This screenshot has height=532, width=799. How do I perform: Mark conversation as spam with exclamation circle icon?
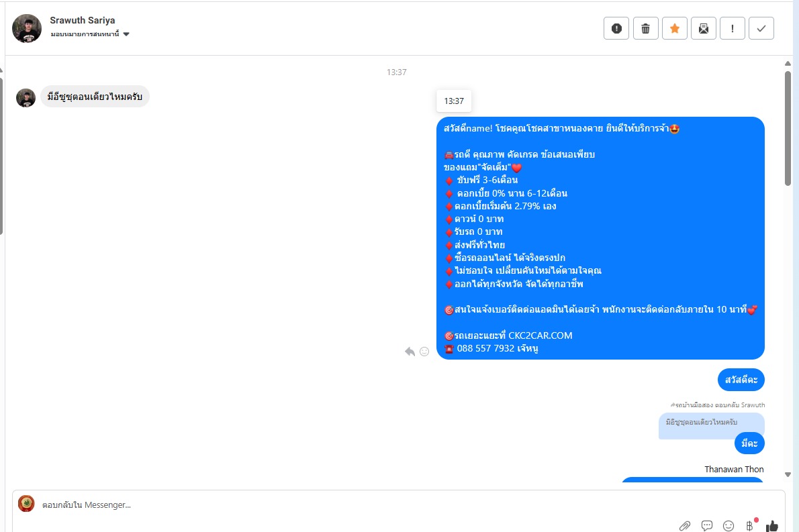(616, 28)
